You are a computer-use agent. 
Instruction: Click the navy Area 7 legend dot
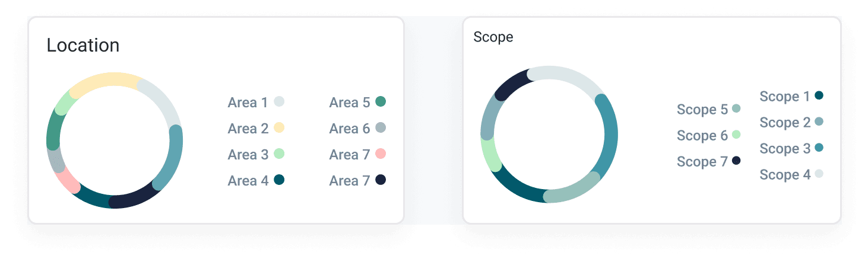381,180
